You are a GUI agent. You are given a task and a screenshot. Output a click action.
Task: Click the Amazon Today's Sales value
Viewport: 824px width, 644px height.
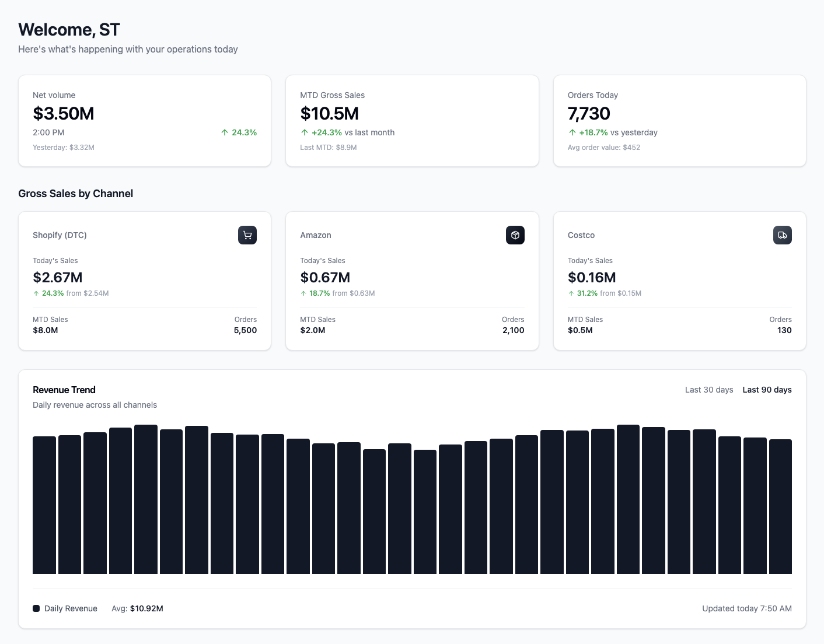(325, 278)
